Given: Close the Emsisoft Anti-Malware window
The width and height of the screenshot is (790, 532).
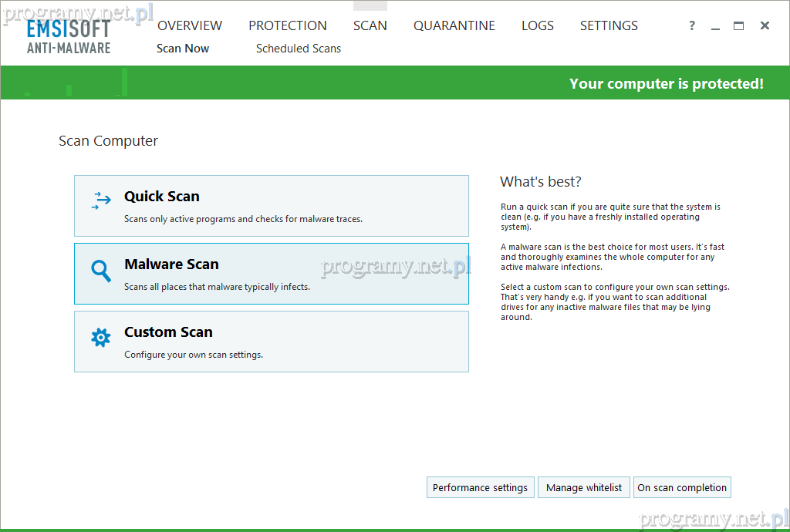Looking at the screenshot, I should tap(765, 26).
